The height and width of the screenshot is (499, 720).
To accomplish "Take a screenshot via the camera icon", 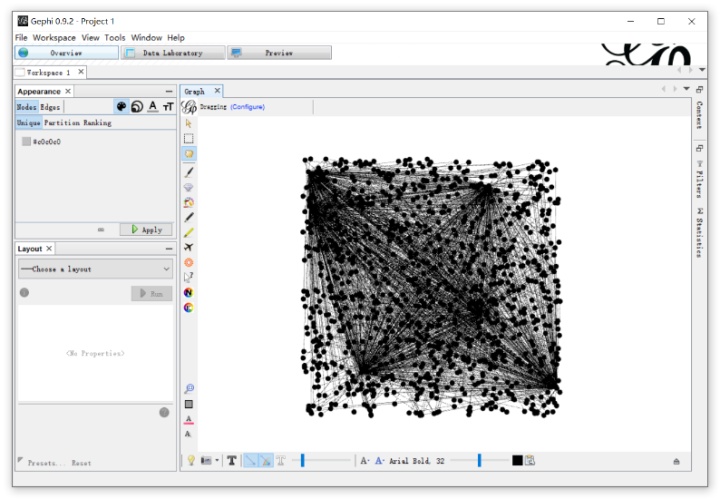I will pyautogui.click(x=206, y=460).
